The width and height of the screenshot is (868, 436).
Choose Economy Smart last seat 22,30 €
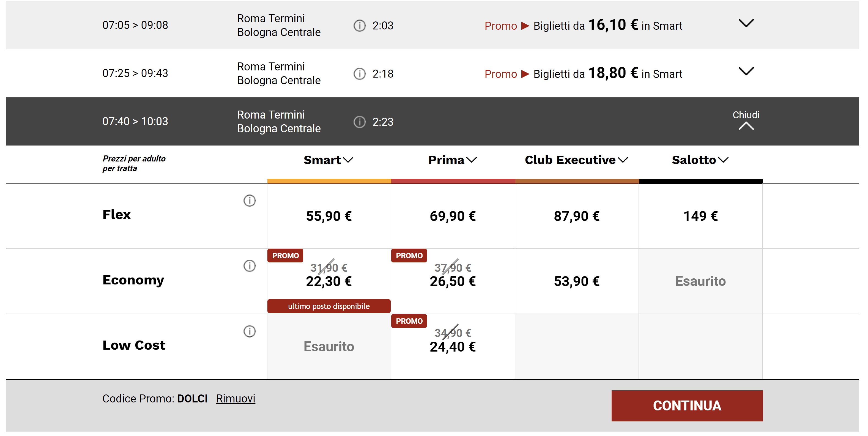click(x=328, y=281)
